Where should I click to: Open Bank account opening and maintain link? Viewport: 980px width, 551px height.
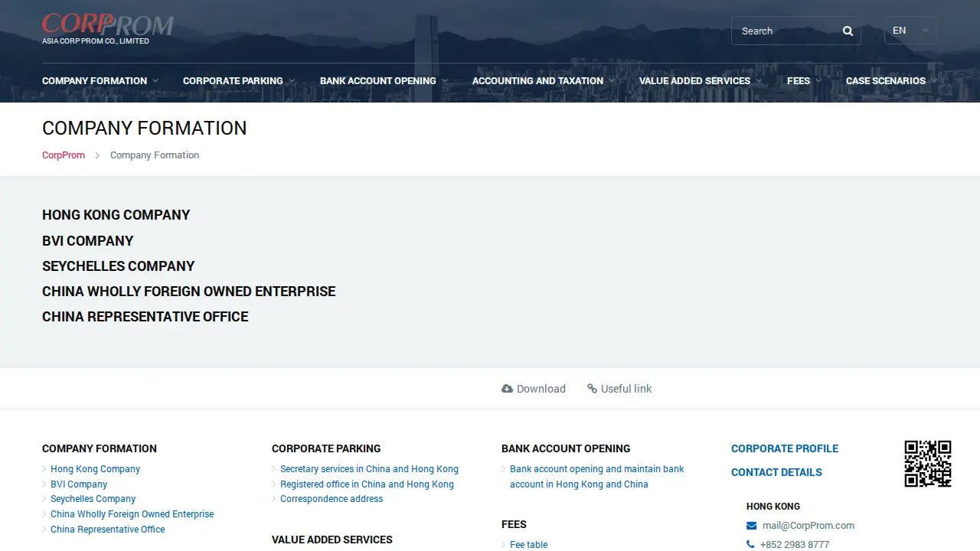[597, 477]
